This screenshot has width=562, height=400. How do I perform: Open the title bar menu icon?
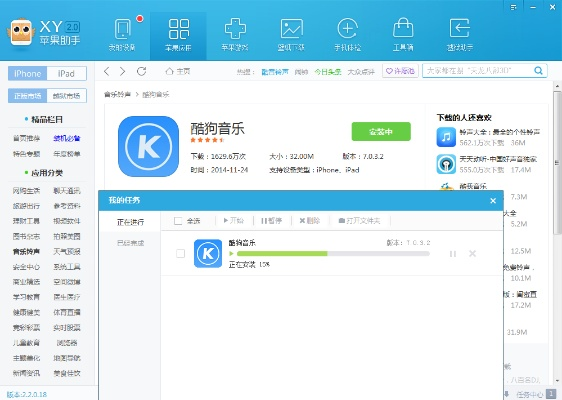(x=514, y=7)
